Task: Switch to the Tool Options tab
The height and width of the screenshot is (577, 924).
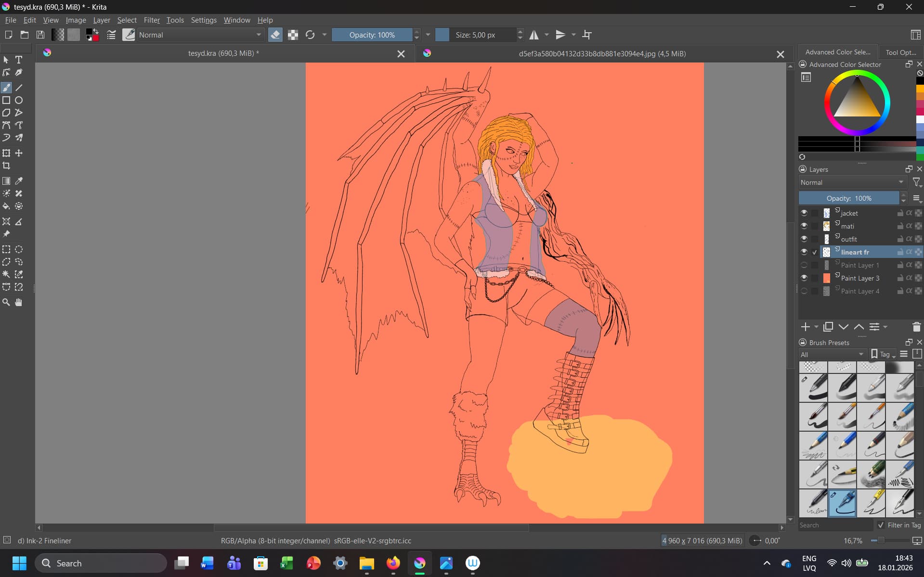Action: (900, 52)
